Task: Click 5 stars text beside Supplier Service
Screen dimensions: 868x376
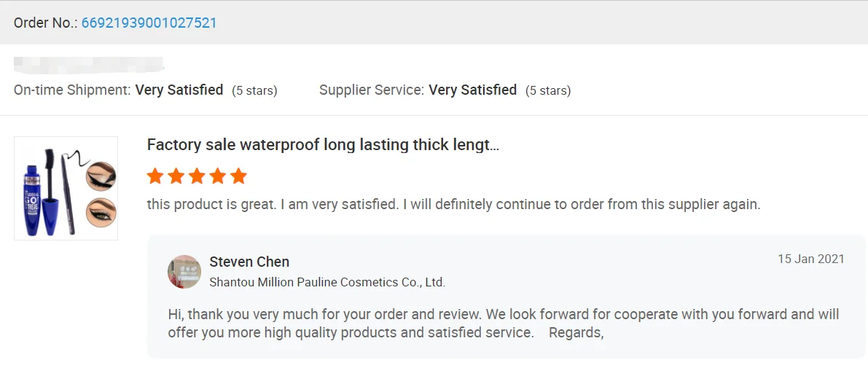Action: [548, 91]
